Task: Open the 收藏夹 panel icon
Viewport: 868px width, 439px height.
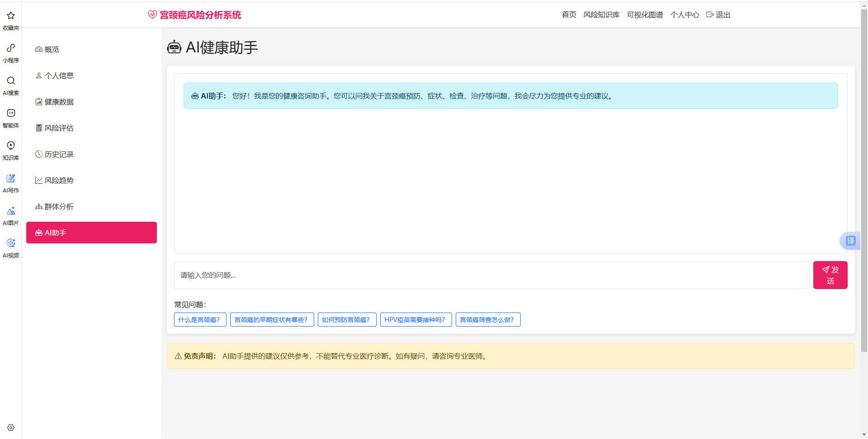Action: (11, 20)
